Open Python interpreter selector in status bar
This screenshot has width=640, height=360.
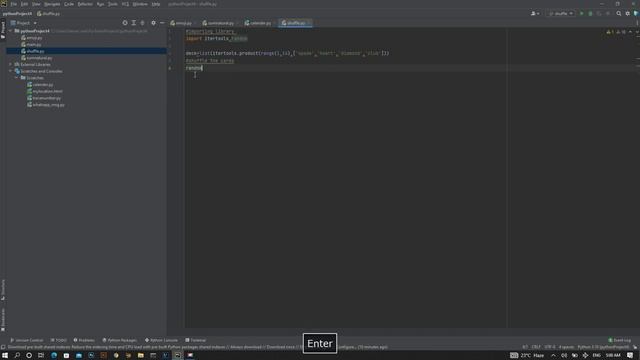coord(603,347)
